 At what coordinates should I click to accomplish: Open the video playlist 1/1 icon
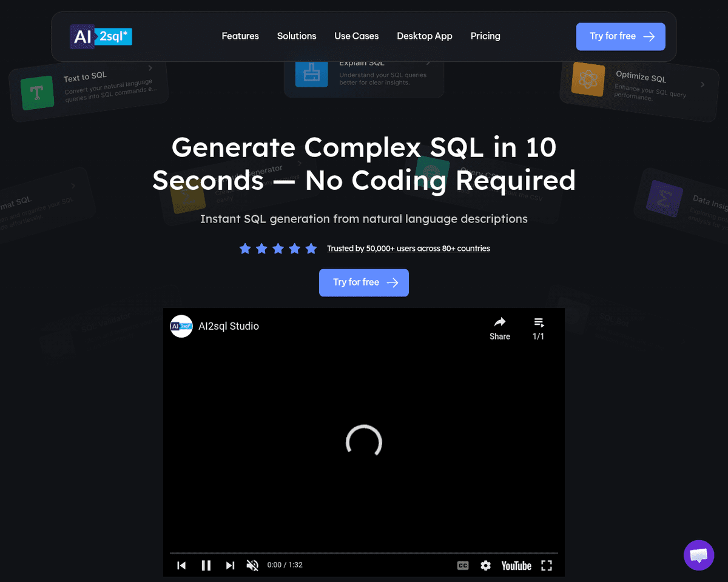pos(538,327)
